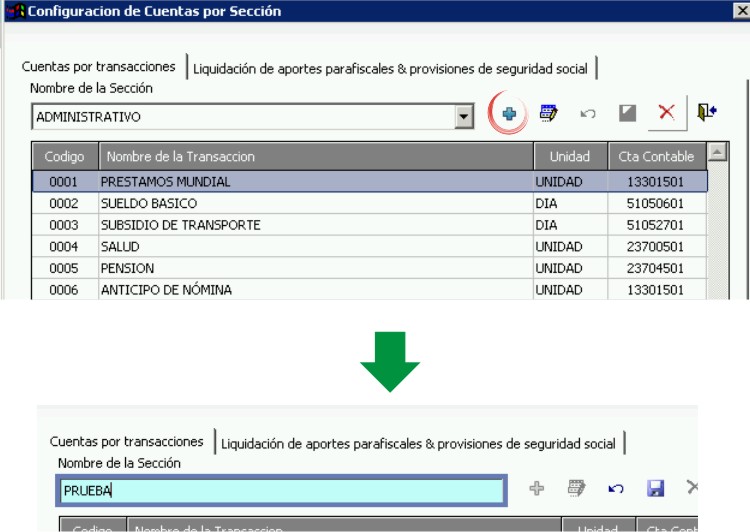This screenshot has height=532, width=750.
Task: Select the SUBSIDIO DE TRANSPORTE row
Action: click(369, 225)
